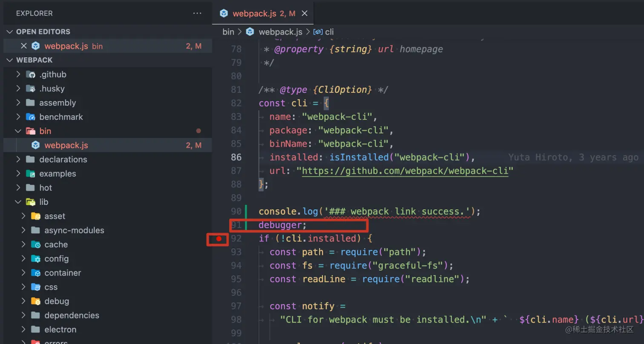Expand the .github folder chevron
Screen dimensions: 644x344
coord(18,75)
